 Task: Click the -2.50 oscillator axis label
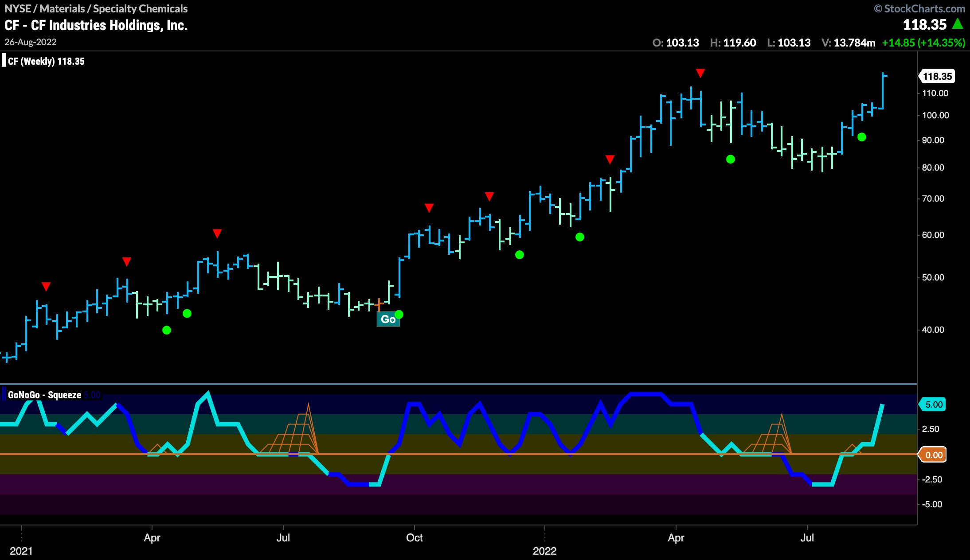point(932,480)
